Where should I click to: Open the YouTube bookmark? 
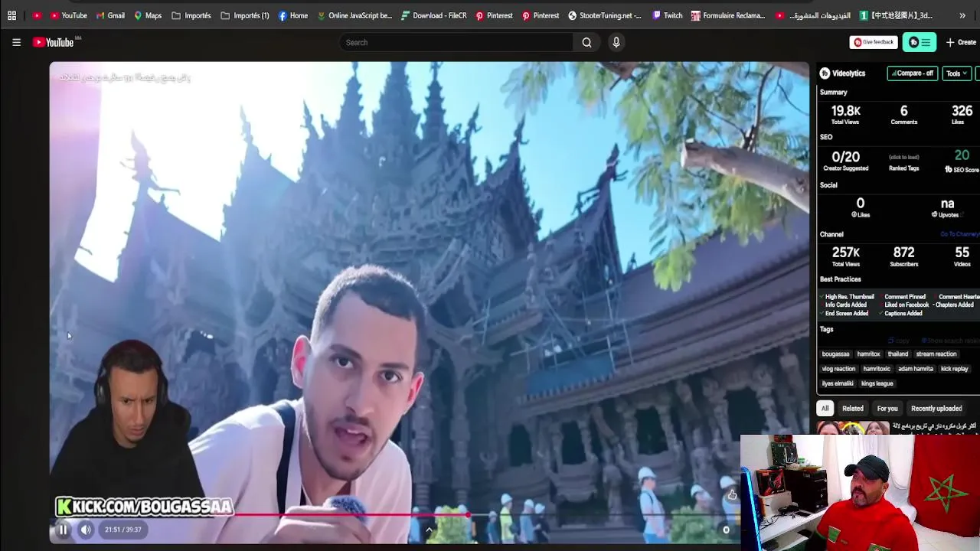68,15
